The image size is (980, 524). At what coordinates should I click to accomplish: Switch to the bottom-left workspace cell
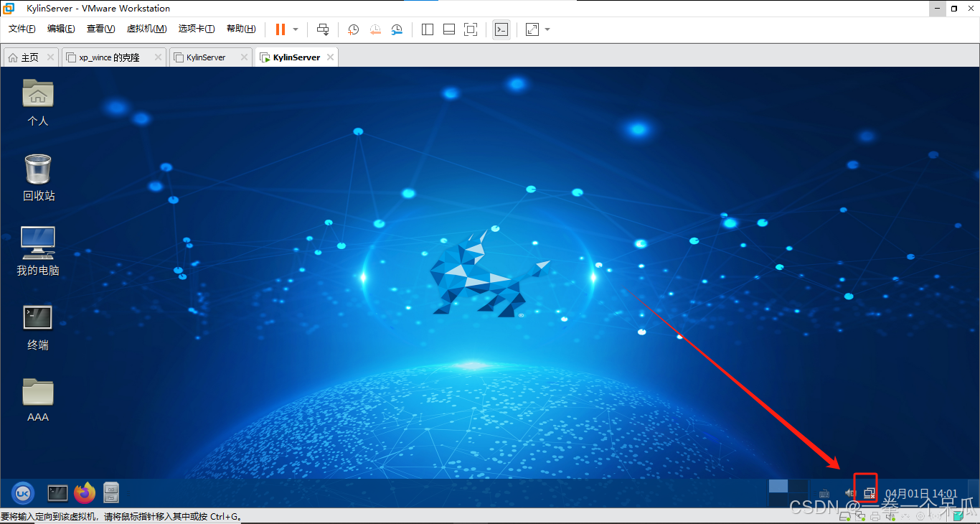(x=778, y=500)
